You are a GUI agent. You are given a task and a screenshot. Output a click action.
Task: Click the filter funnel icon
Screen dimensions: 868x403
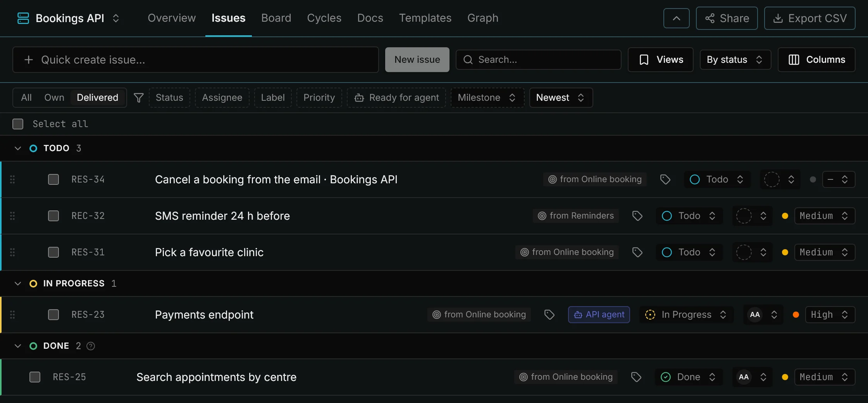(x=138, y=98)
